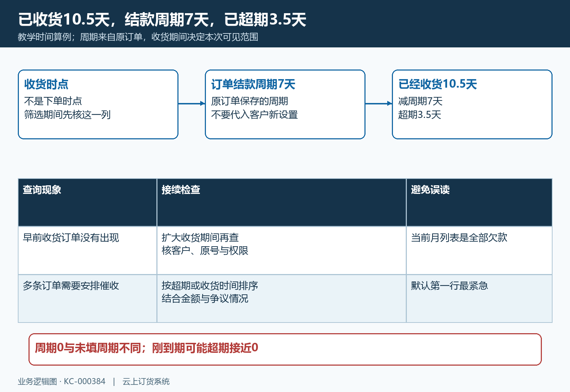Click the text '结合金额与争议情况'

click(205, 298)
